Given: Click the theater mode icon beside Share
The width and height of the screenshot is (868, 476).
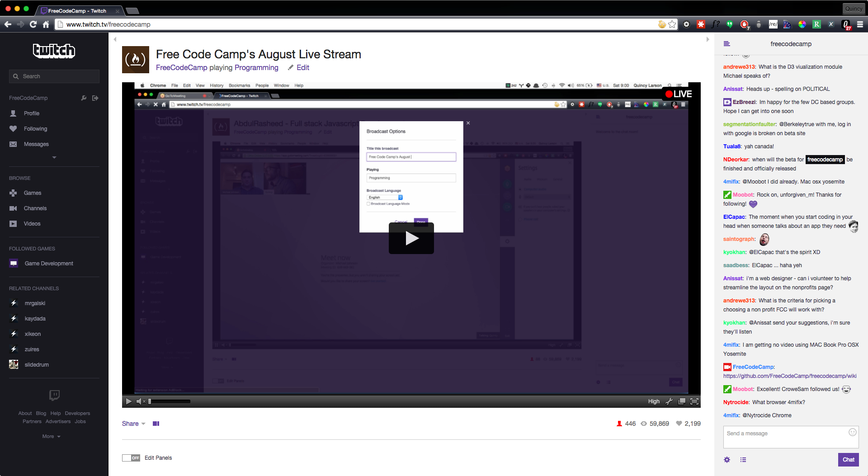Looking at the screenshot, I should coord(156,424).
